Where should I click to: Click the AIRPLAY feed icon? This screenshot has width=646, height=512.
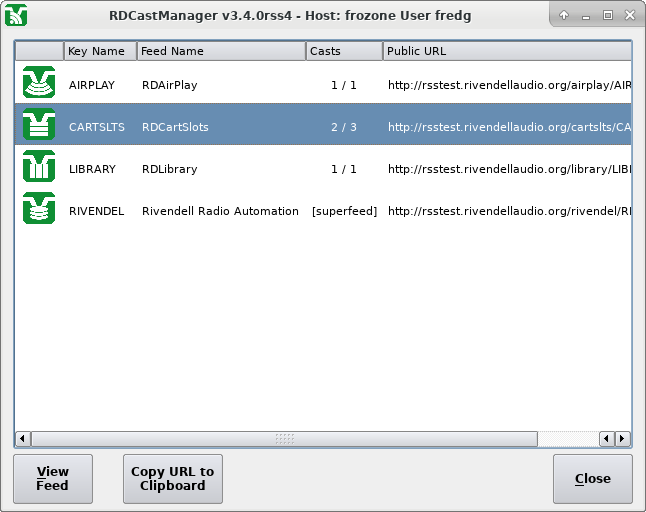click(x=39, y=85)
